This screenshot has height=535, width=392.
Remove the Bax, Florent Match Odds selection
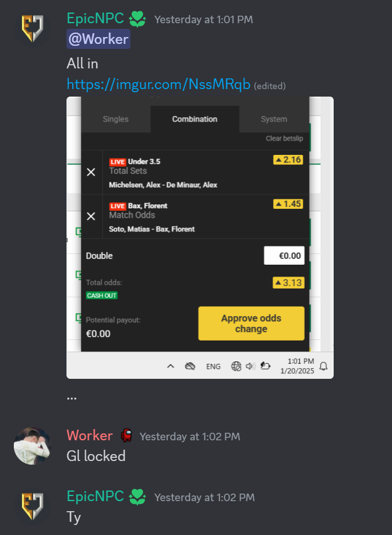click(91, 216)
